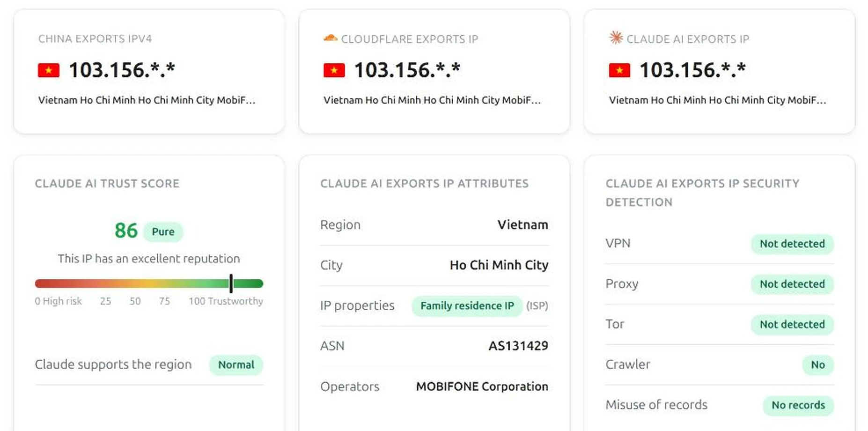Click 'Claude supports the region' label
Screen dimensions: 868x431
(x=113, y=364)
